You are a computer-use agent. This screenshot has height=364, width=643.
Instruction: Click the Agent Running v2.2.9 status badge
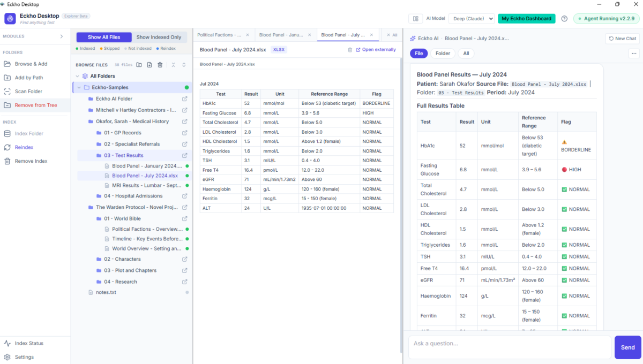click(x=607, y=19)
